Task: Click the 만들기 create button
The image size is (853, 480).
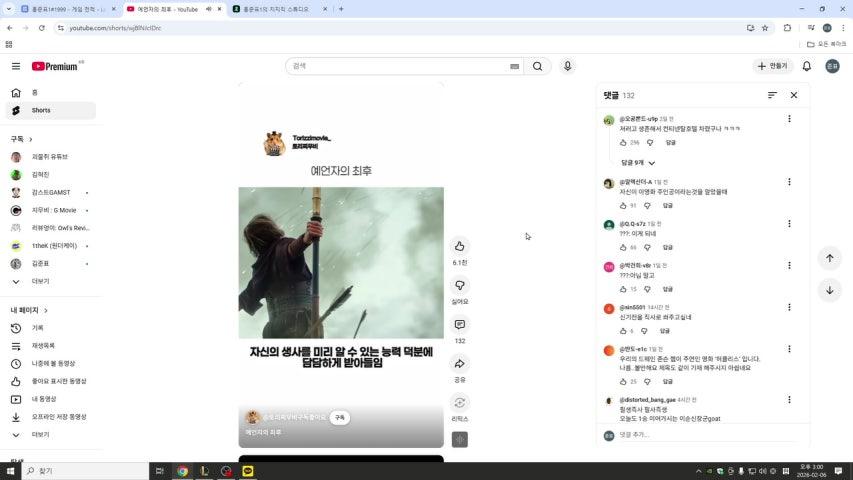Action: pos(772,66)
